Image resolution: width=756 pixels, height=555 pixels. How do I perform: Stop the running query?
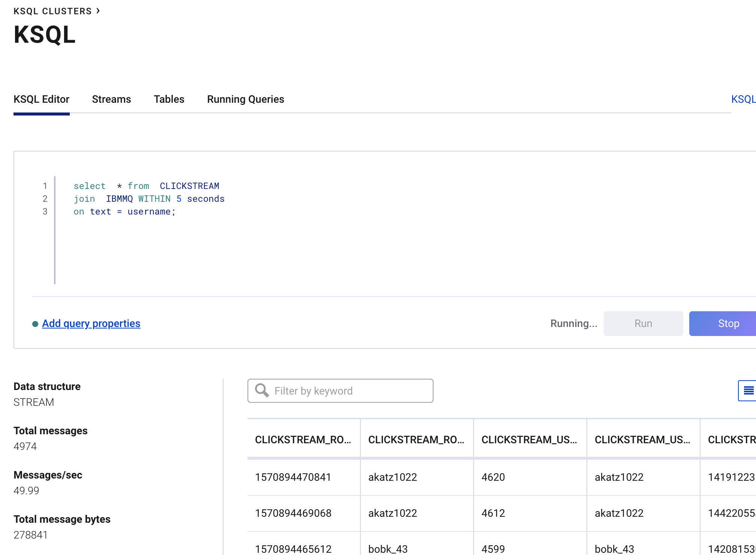[x=723, y=324]
